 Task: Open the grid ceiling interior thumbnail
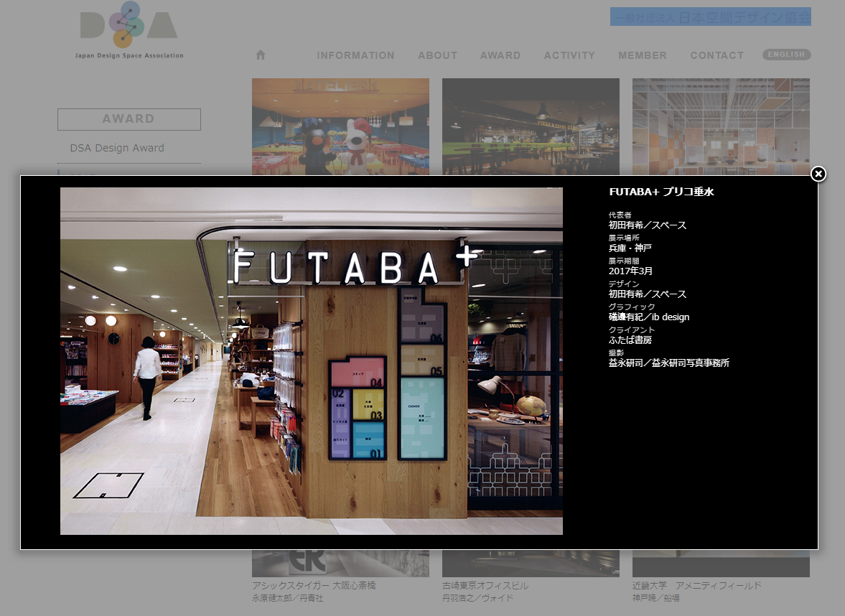(721, 126)
